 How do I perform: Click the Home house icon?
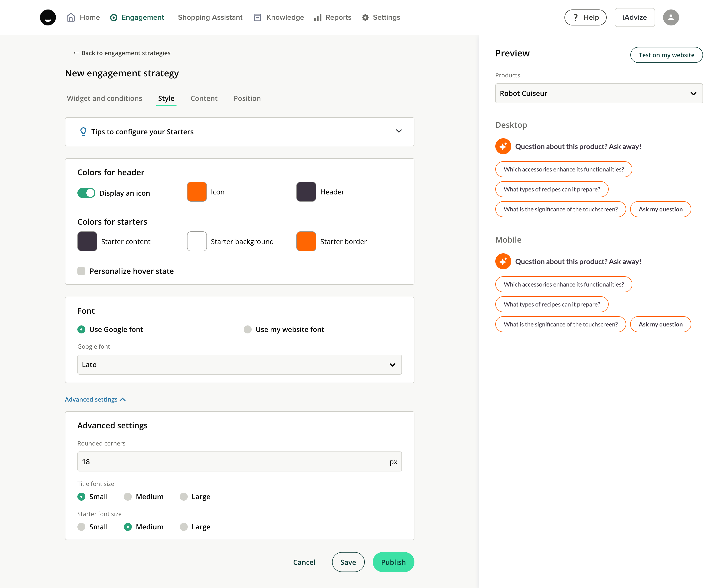click(71, 17)
